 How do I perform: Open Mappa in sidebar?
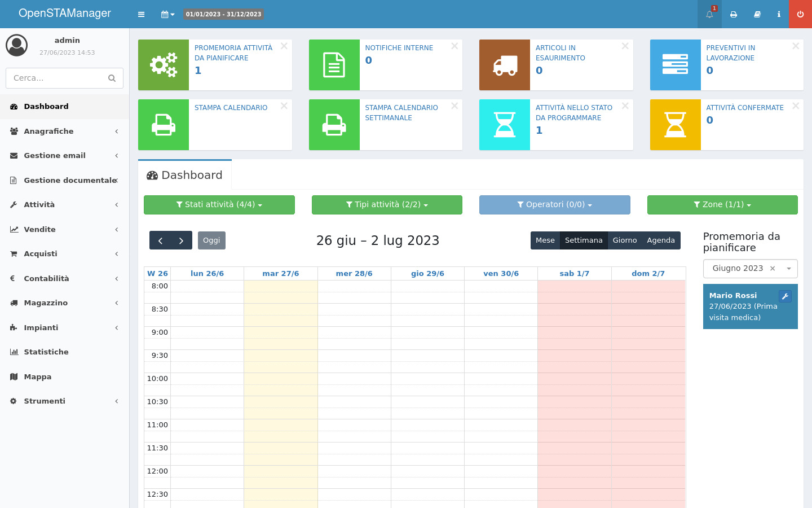coord(65,377)
